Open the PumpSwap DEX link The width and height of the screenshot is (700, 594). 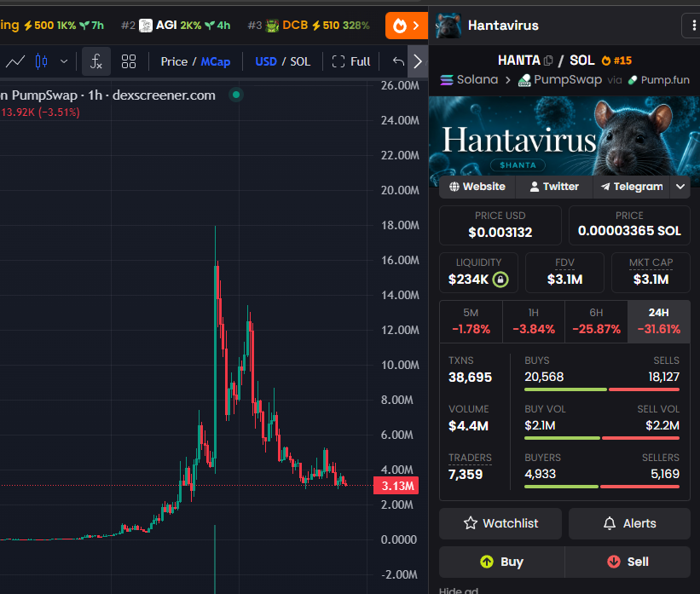(560, 80)
